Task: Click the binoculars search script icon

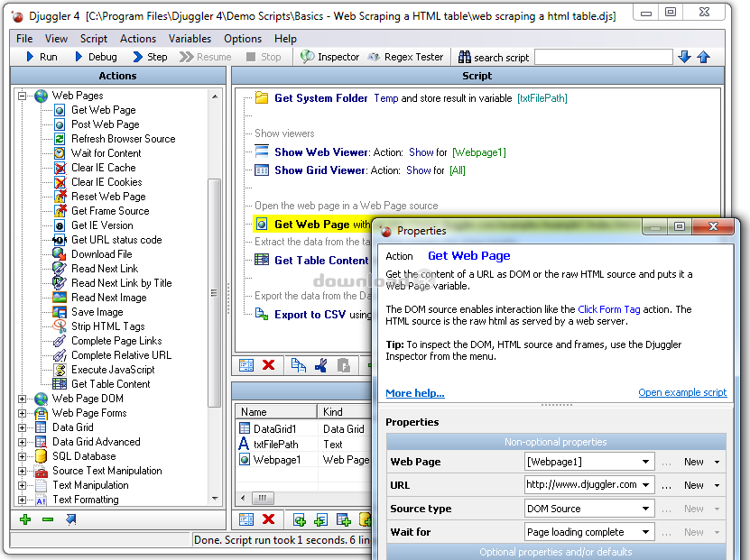Action: (465, 57)
